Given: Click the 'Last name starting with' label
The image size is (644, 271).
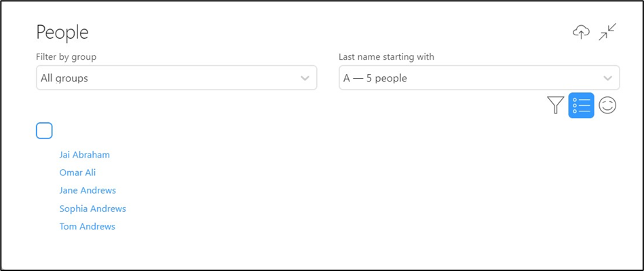Looking at the screenshot, I should point(387,57).
